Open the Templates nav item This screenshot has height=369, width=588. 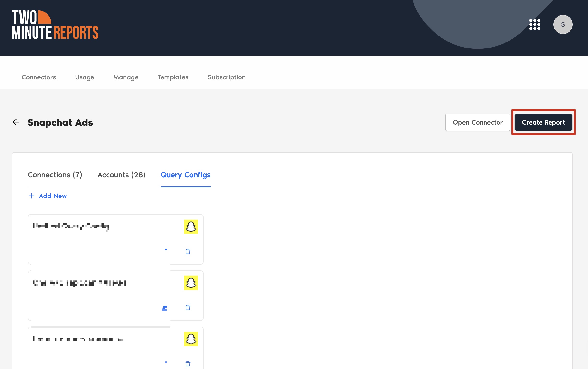173,77
